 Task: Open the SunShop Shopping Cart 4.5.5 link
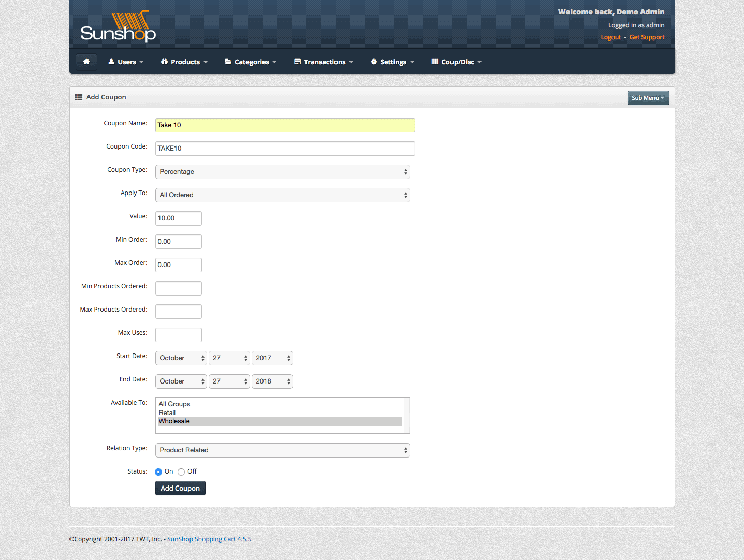[209, 539]
